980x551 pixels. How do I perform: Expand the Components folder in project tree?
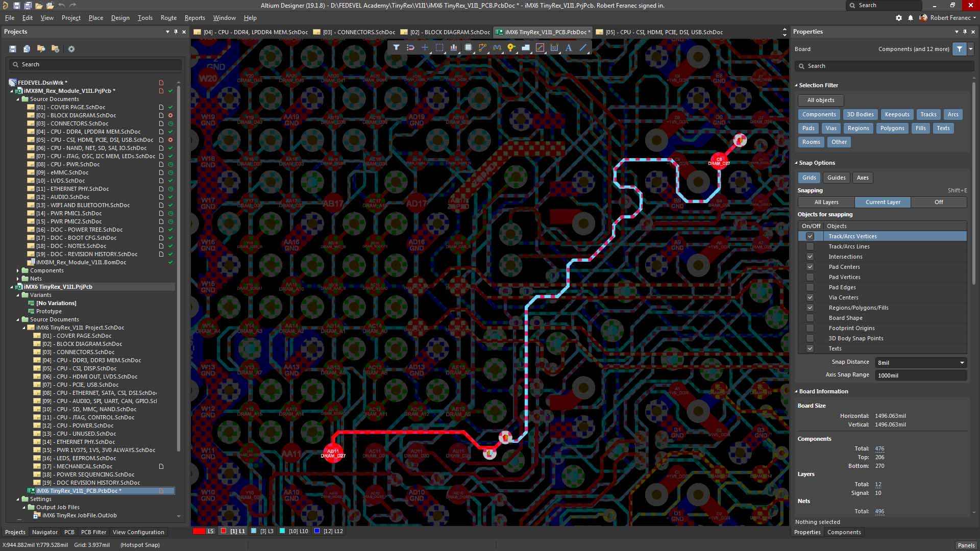pos(18,270)
